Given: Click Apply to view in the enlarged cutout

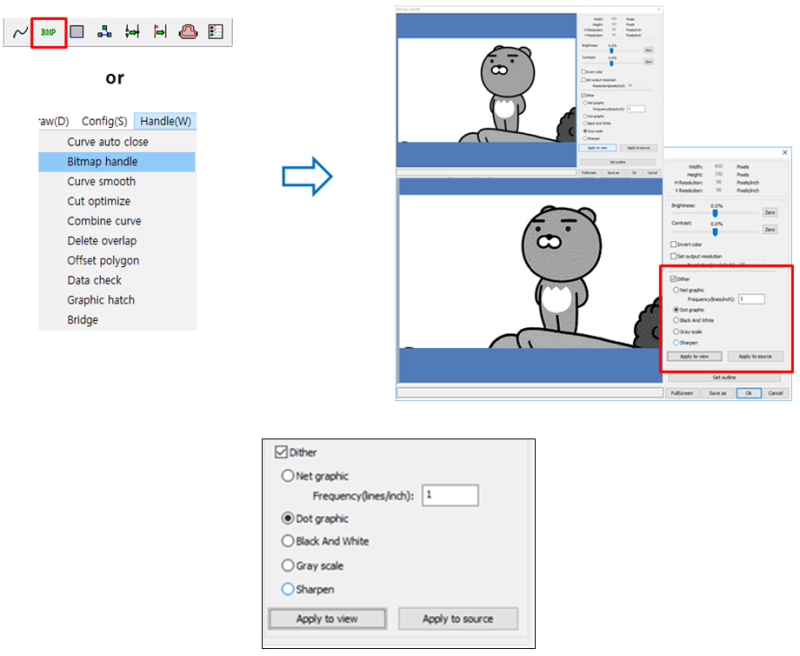Looking at the screenshot, I should tap(327, 619).
